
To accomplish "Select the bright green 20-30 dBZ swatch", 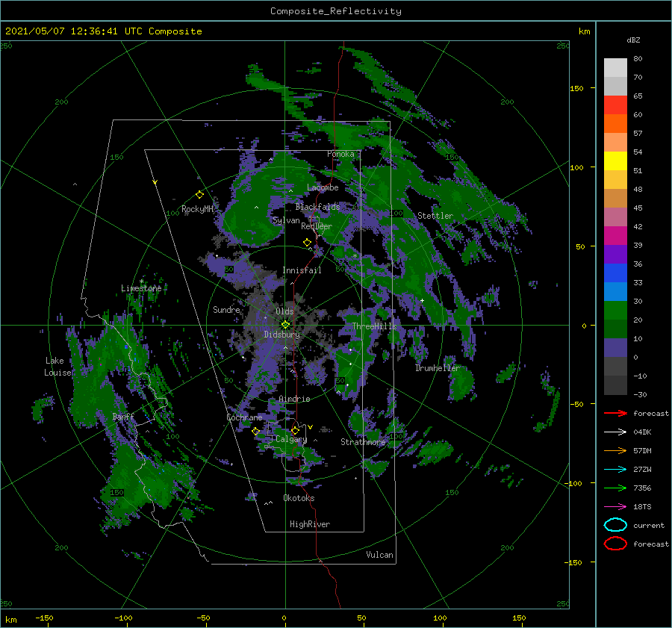I will coord(615,311).
